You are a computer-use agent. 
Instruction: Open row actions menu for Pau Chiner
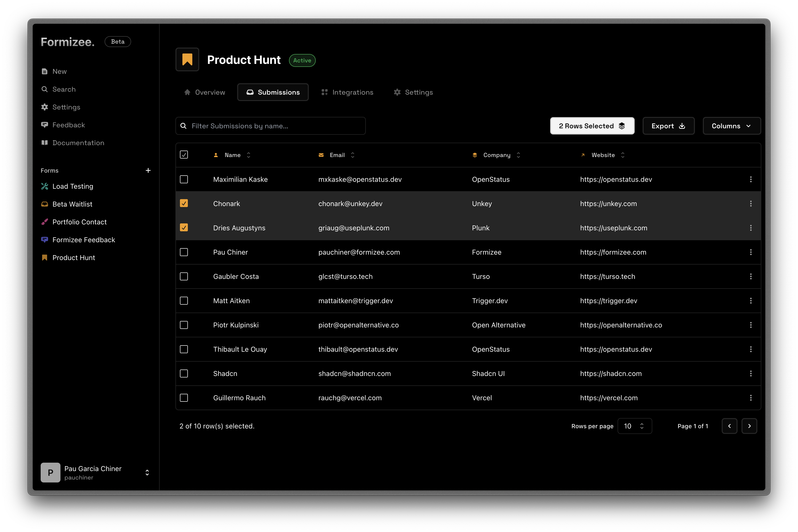(x=750, y=252)
